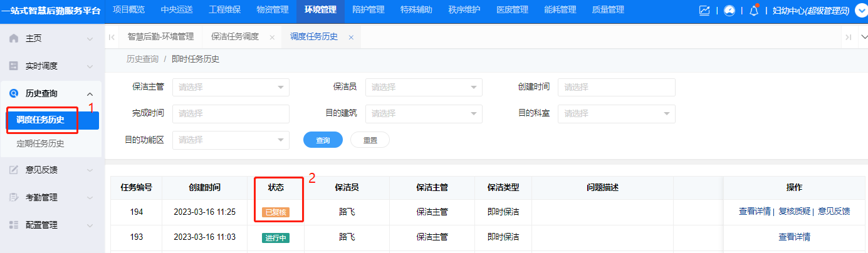Select 定期任务历史 in the sidebar
This screenshot has height=253, width=868.
pos(40,143)
